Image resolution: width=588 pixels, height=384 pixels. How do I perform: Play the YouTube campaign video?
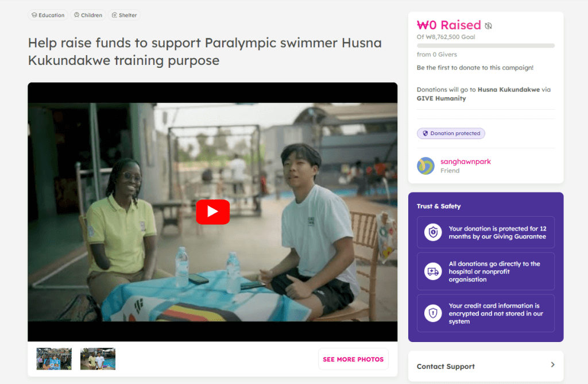(x=212, y=212)
